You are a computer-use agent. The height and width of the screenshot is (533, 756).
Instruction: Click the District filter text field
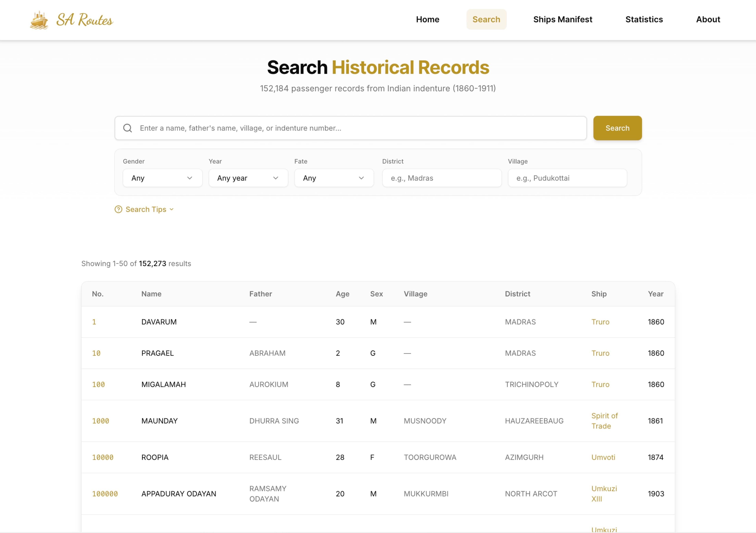[x=442, y=178]
